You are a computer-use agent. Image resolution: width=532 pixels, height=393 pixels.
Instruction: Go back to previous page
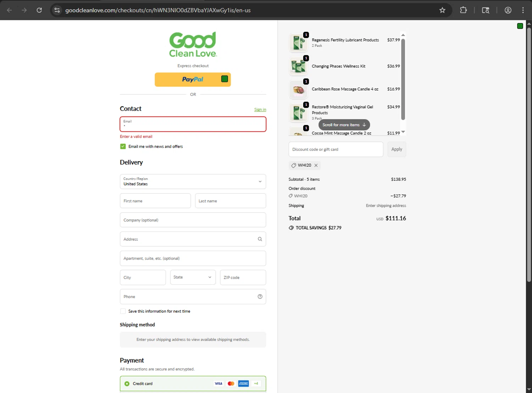(10, 10)
